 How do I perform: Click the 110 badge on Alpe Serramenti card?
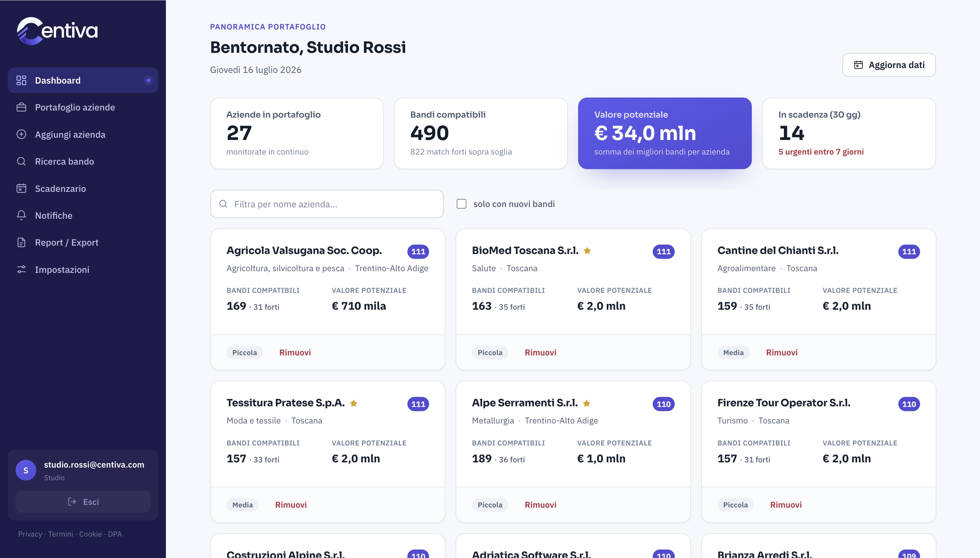pos(663,404)
